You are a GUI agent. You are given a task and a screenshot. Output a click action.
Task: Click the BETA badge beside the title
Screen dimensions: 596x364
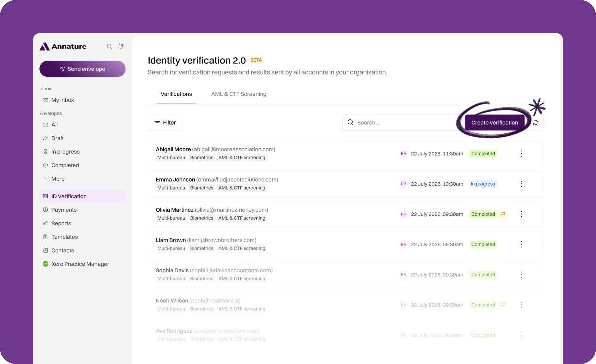point(256,60)
